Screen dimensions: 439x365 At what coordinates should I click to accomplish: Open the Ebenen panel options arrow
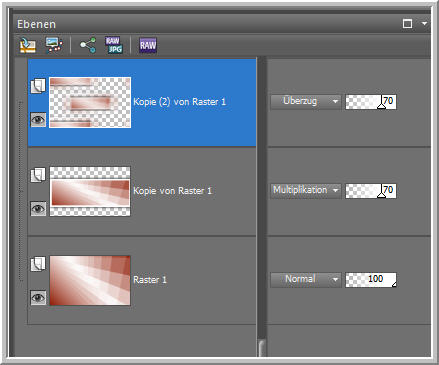(424, 24)
